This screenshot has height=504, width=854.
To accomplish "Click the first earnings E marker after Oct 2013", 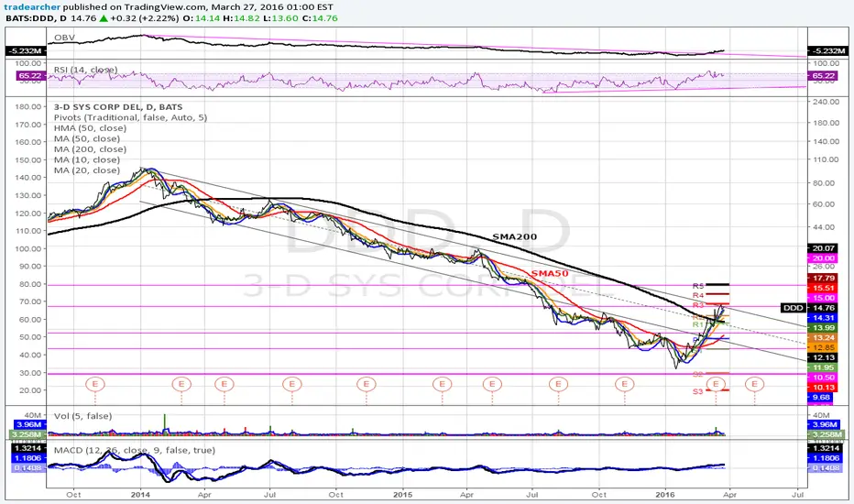I will click(x=95, y=384).
